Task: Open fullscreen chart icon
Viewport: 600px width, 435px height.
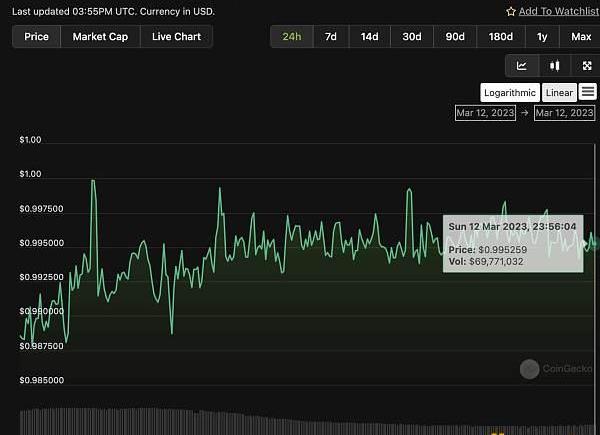Action: 586,66
